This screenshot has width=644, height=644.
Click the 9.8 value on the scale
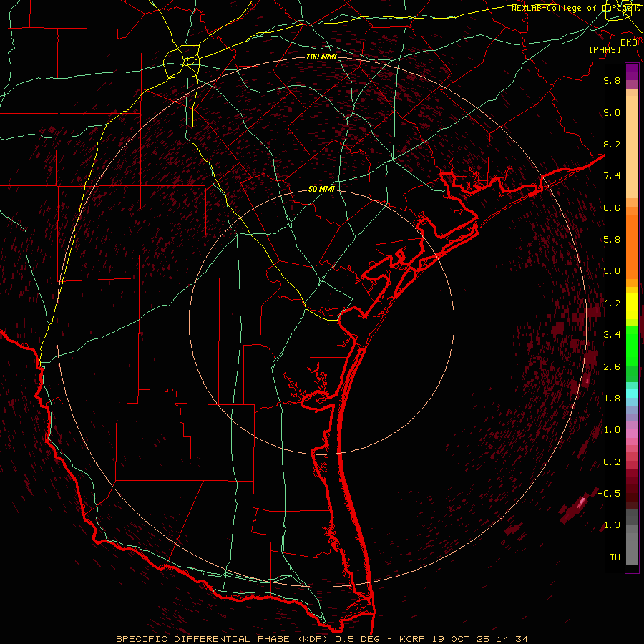point(612,80)
